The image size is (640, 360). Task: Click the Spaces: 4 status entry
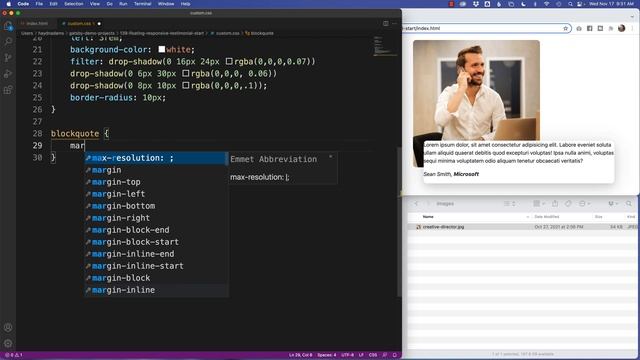tap(327, 355)
